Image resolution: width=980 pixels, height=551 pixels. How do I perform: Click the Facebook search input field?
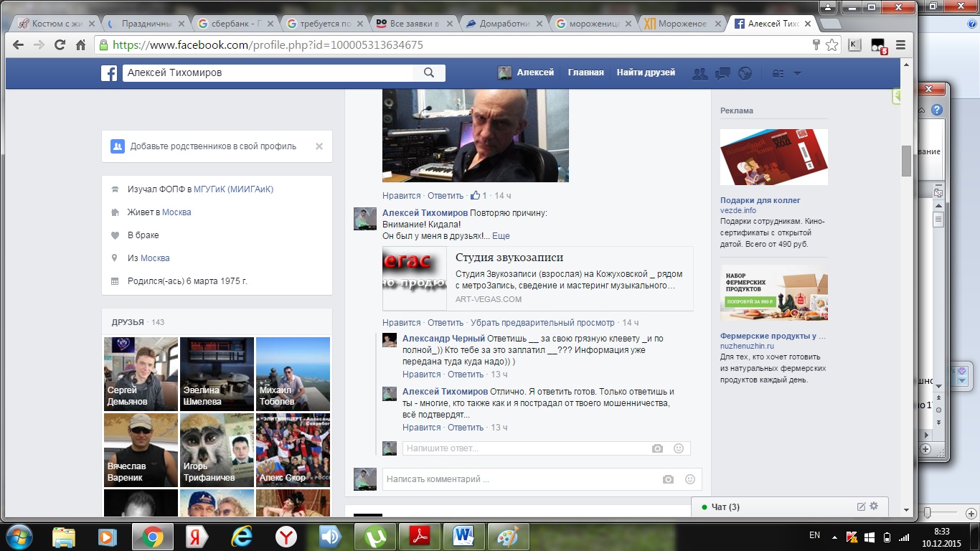(268, 72)
